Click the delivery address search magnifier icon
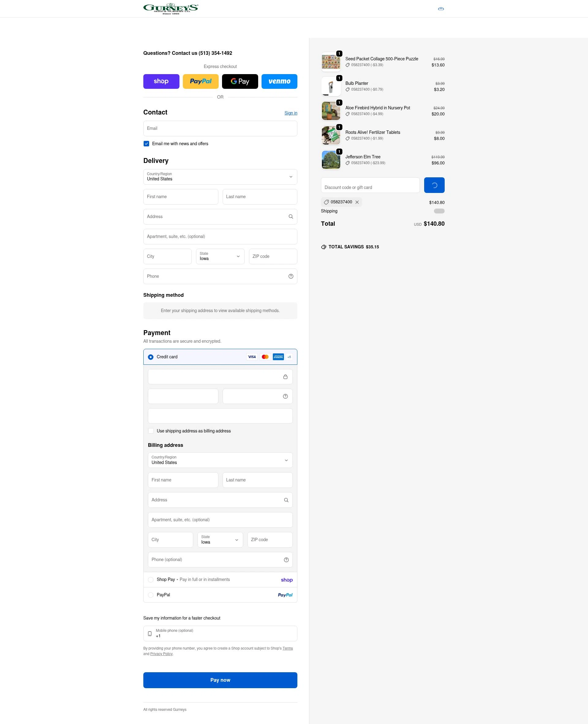588x724 pixels. point(291,217)
